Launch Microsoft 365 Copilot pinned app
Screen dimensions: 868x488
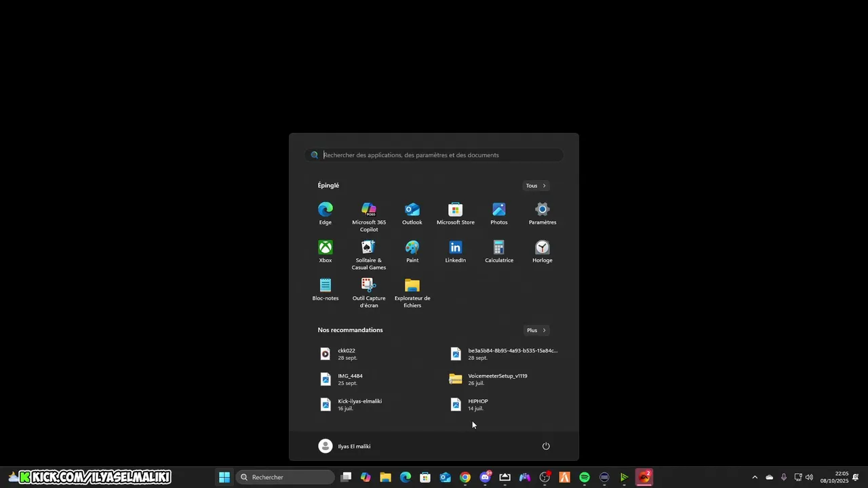pyautogui.click(x=369, y=217)
